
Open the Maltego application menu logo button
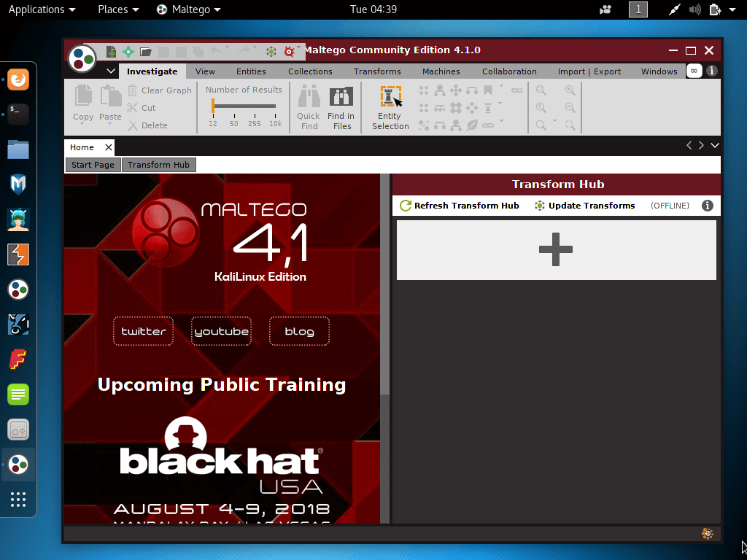82,59
